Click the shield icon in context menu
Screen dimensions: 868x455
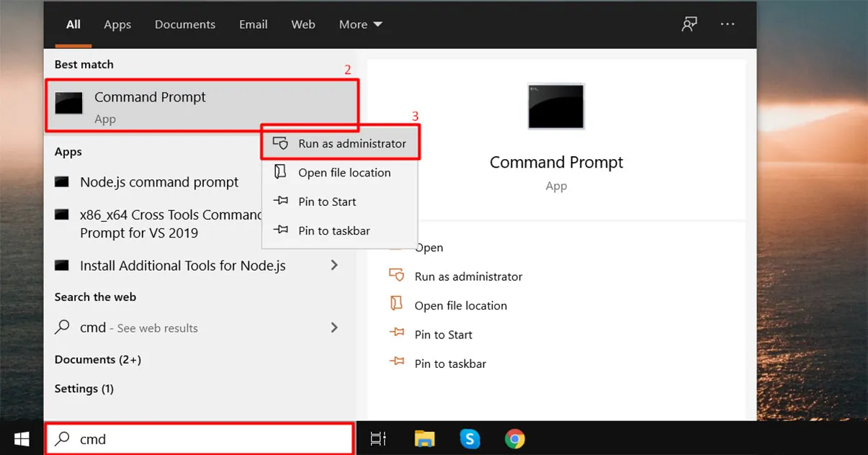tap(281, 143)
